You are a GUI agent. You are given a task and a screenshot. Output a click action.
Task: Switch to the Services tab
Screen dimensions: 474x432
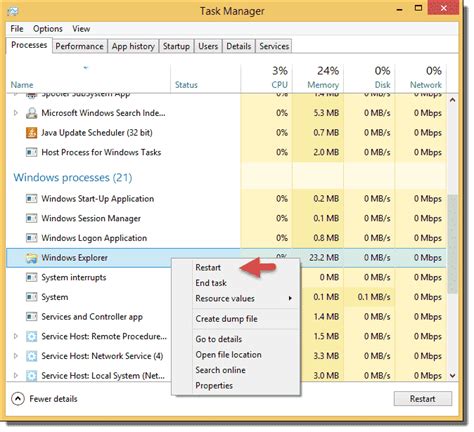coord(274,46)
